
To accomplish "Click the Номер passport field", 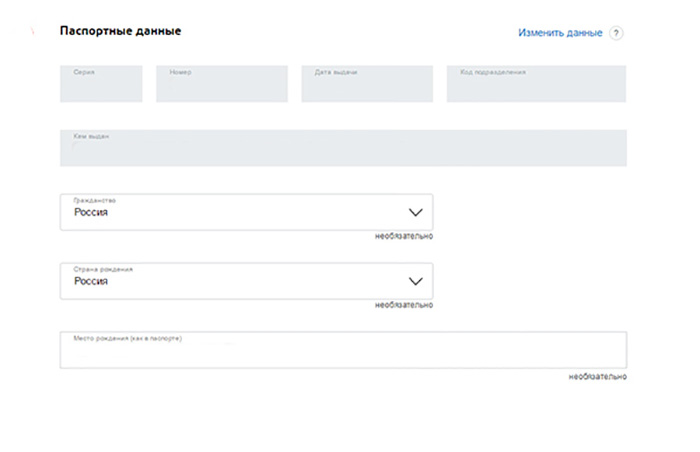I will pyautogui.click(x=222, y=84).
